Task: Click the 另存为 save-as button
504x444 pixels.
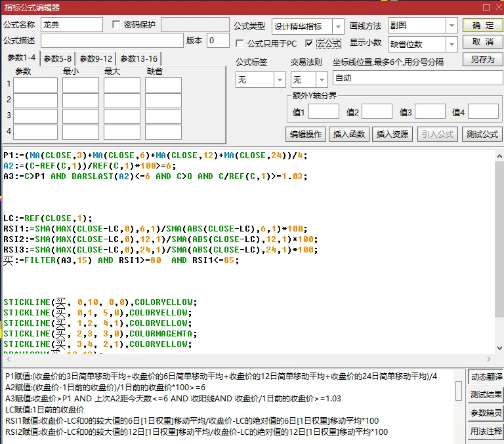Action: 483,60
